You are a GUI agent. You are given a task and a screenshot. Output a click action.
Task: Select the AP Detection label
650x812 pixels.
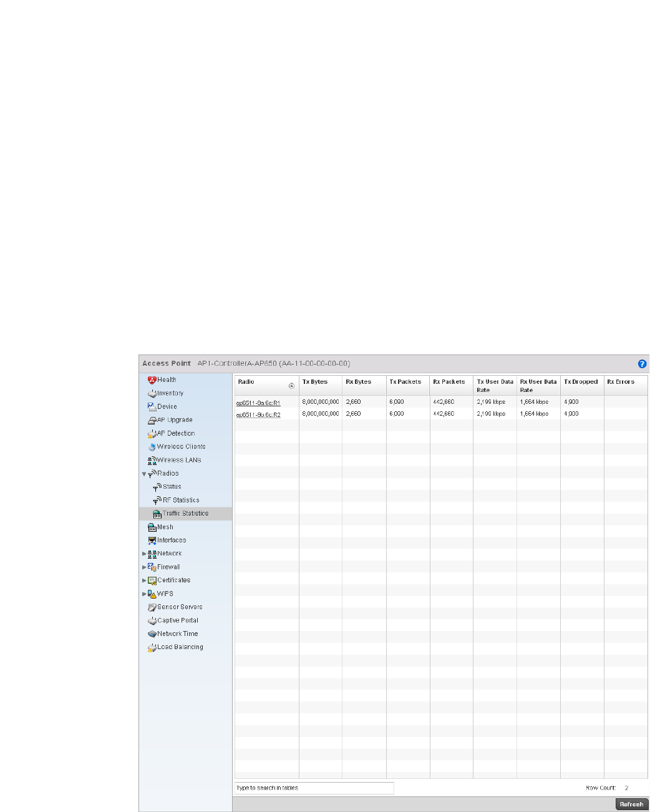click(x=176, y=434)
